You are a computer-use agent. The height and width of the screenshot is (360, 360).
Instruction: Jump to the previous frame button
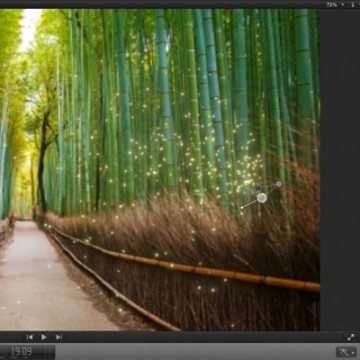coord(29,337)
